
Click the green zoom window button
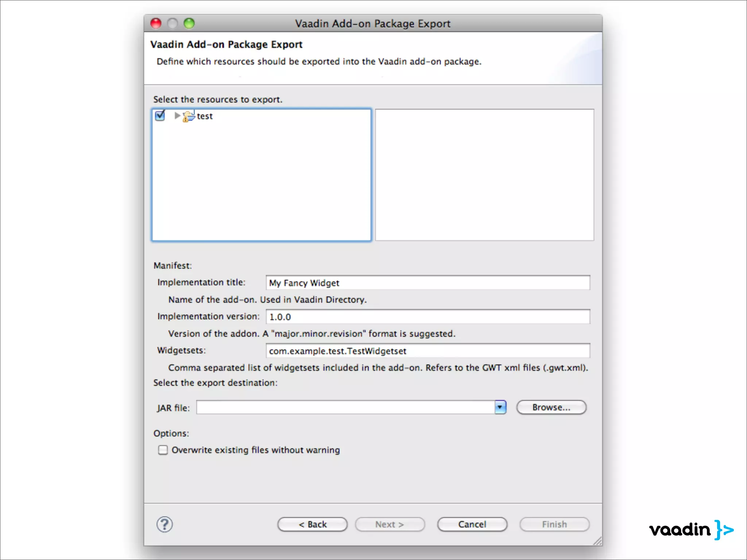[189, 23]
